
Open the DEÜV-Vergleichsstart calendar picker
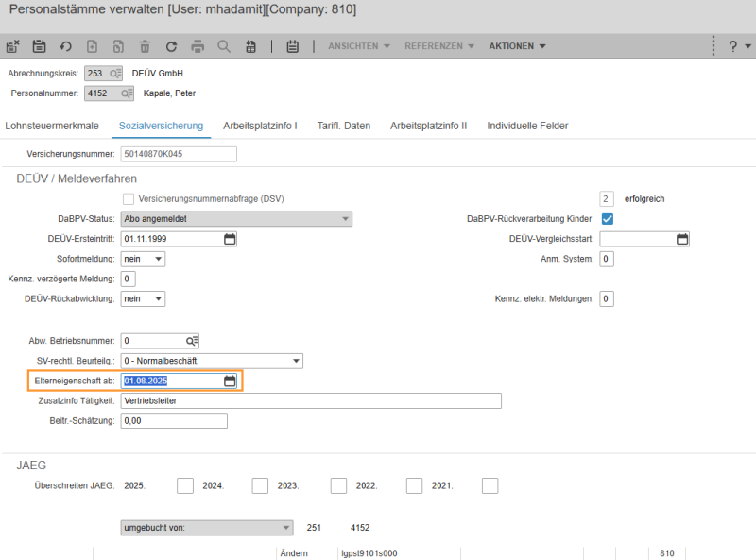682,239
